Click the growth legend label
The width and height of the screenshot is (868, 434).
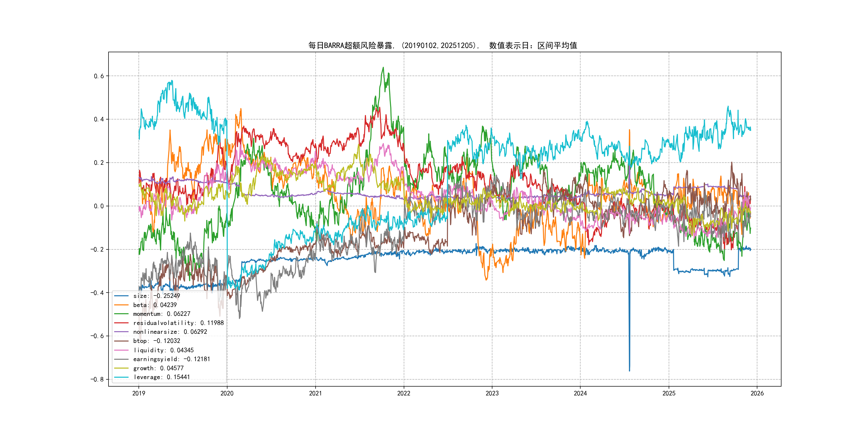(x=158, y=368)
